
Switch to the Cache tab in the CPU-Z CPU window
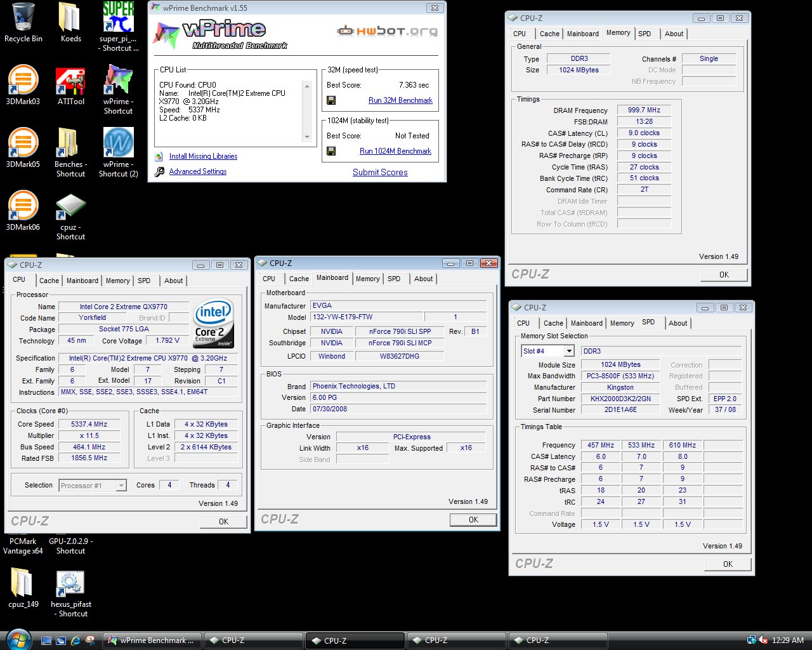[x=49, y=281]
